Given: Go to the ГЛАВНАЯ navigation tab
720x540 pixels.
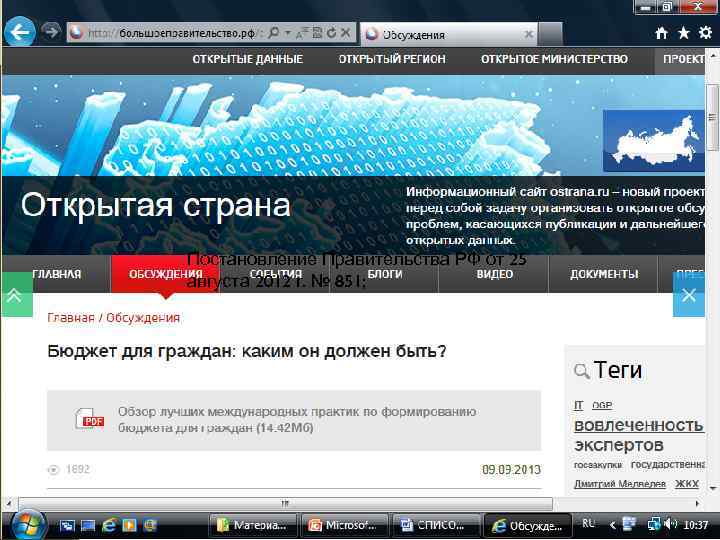Looking at the screenshot, I should coord(56,274).
